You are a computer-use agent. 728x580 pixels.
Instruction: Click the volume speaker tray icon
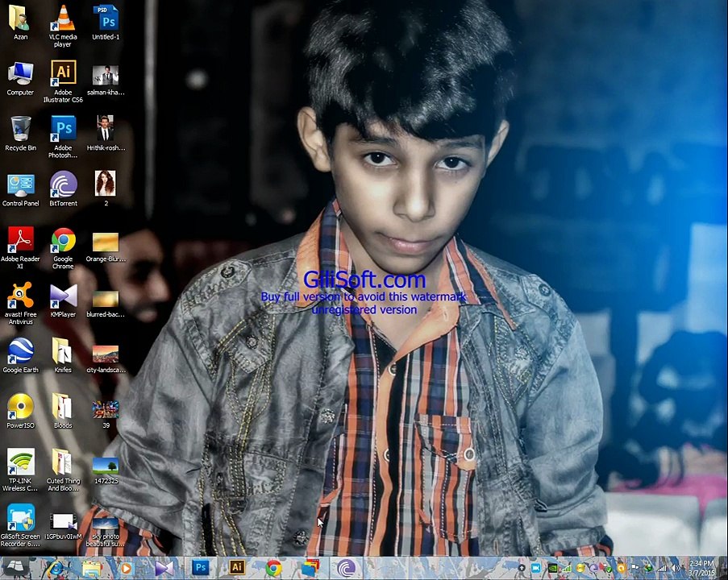click(675, 568)
